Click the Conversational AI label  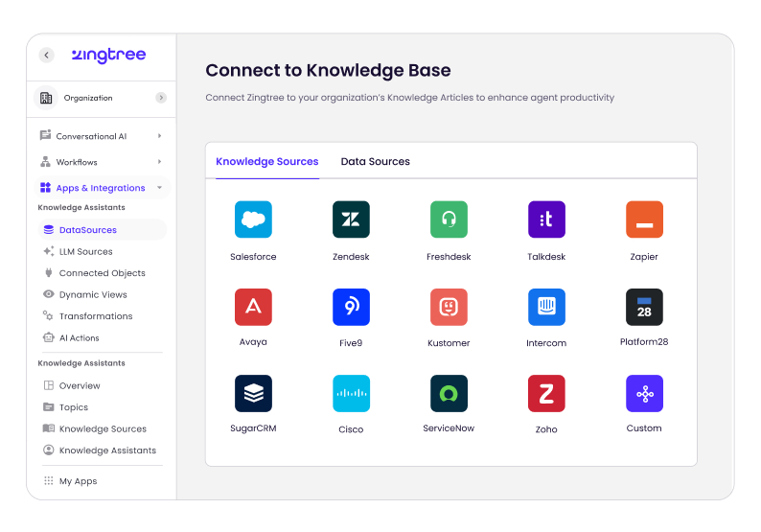pos(91,136)
